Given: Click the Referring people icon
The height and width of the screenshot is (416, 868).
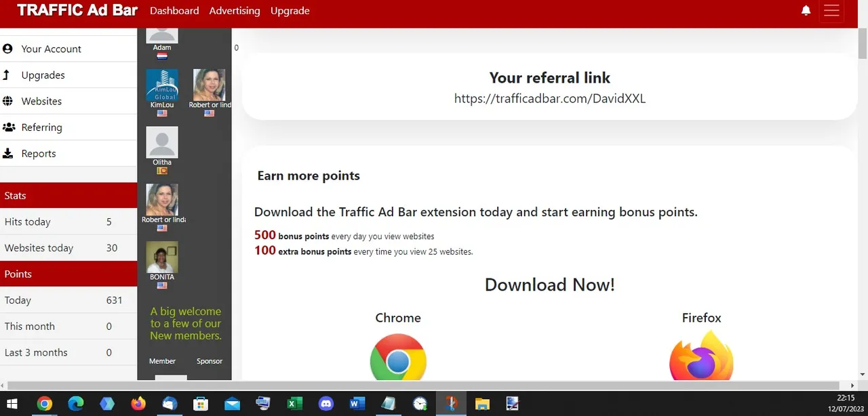Looking at the screenshot, I should click(x=9, y=127).
